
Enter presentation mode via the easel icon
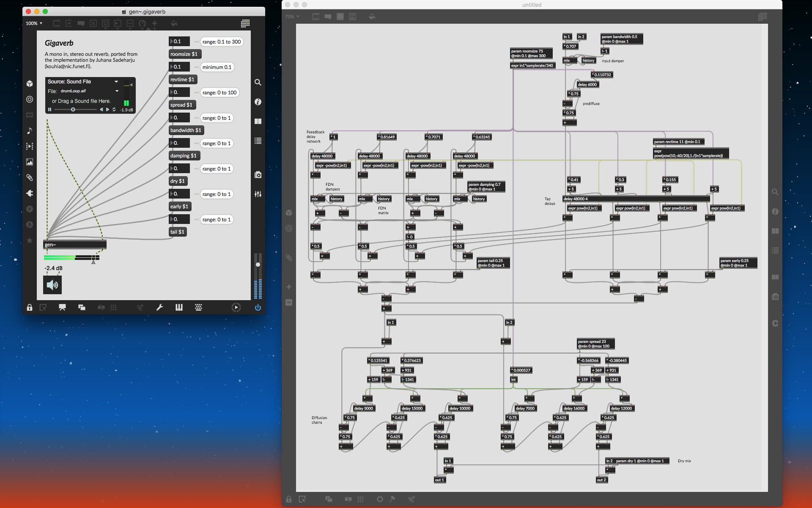tap(62, 308)
